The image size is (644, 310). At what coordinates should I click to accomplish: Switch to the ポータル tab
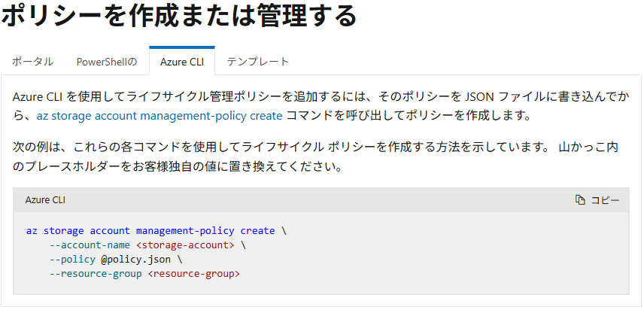click(x=32, y=62)
